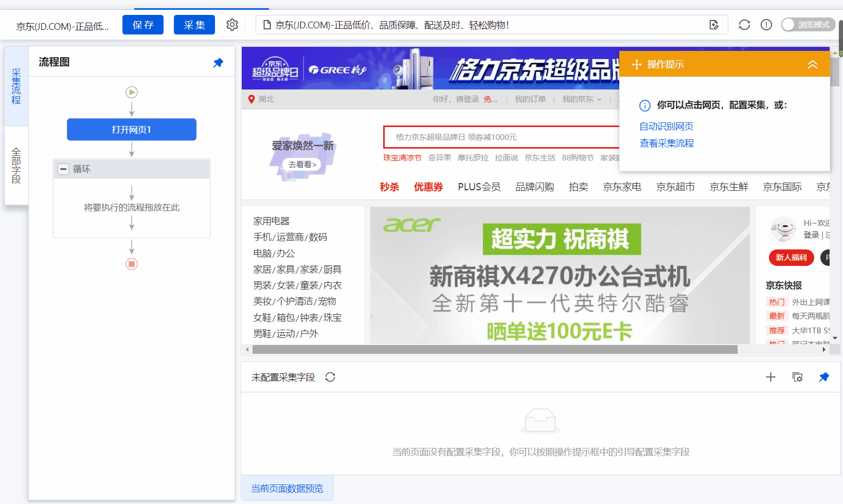Viewport: 843px width, 504px height.
Task: Click the pin icon in fields panel
Action: pos(824,377)
